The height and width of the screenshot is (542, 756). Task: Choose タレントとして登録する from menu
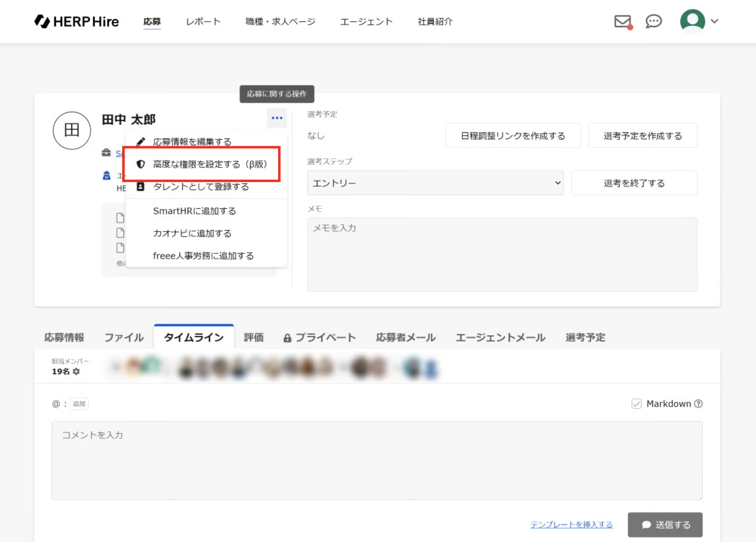click(x=200, y=187)
